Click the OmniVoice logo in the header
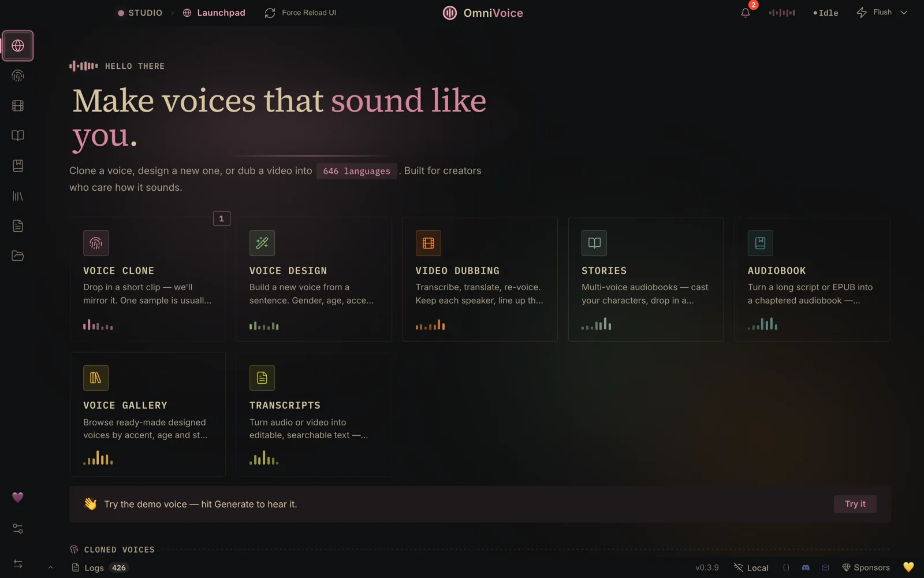The width and height of the screenshot is (924, 578). point(483,13)
